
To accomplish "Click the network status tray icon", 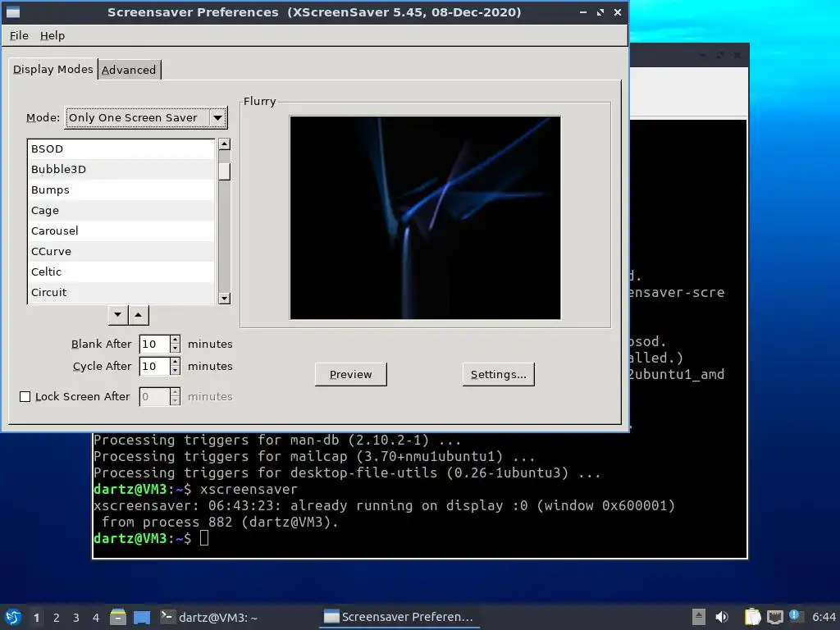I will (x=774, y=618).
